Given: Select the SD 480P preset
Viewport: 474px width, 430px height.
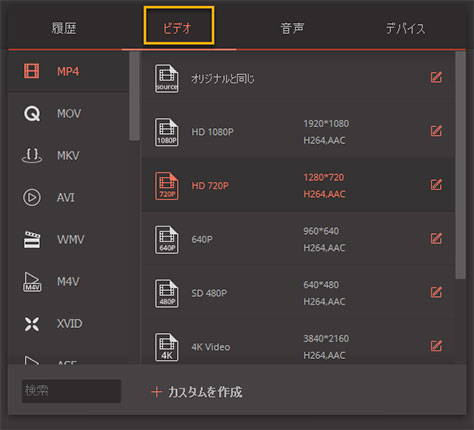Looking at the screenshot, I should click(x=298, y=293).
